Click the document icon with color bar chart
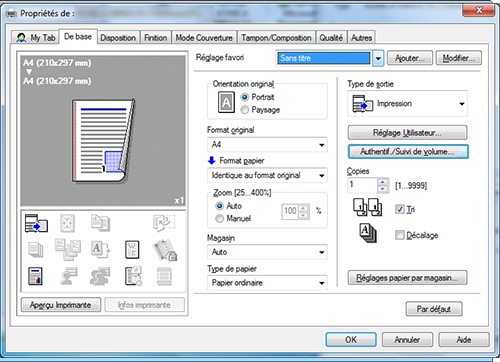The width and height of the screenshot is (500, 362). click(35, 276)
